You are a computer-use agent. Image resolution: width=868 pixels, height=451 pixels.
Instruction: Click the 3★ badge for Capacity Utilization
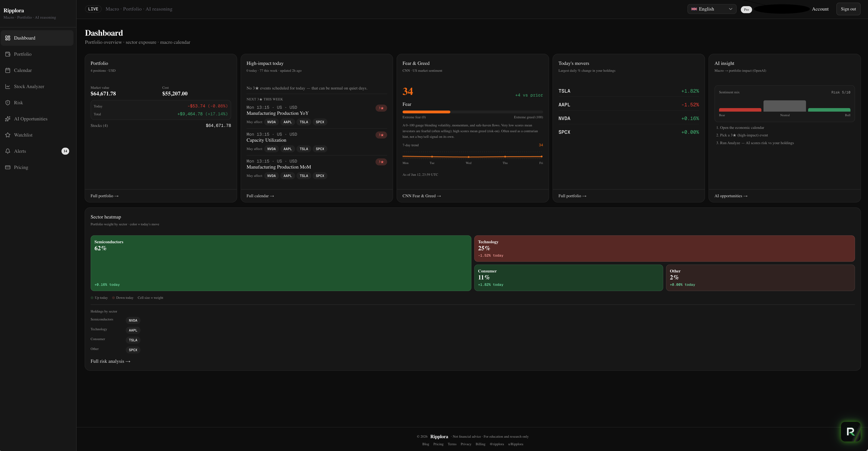click(381, 135)
